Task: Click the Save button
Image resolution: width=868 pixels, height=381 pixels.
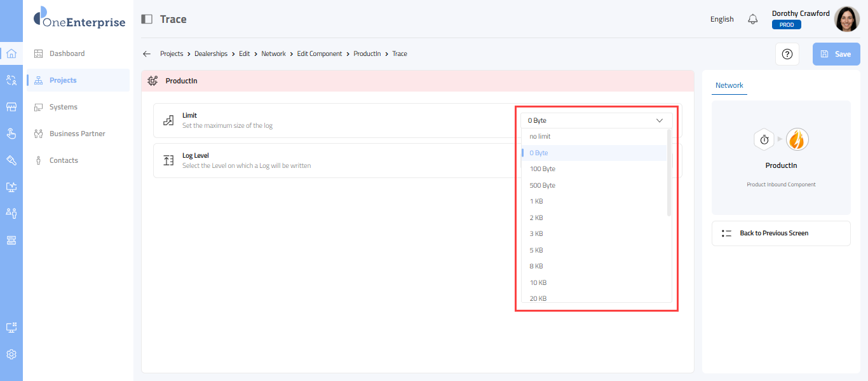Action: 836,54
